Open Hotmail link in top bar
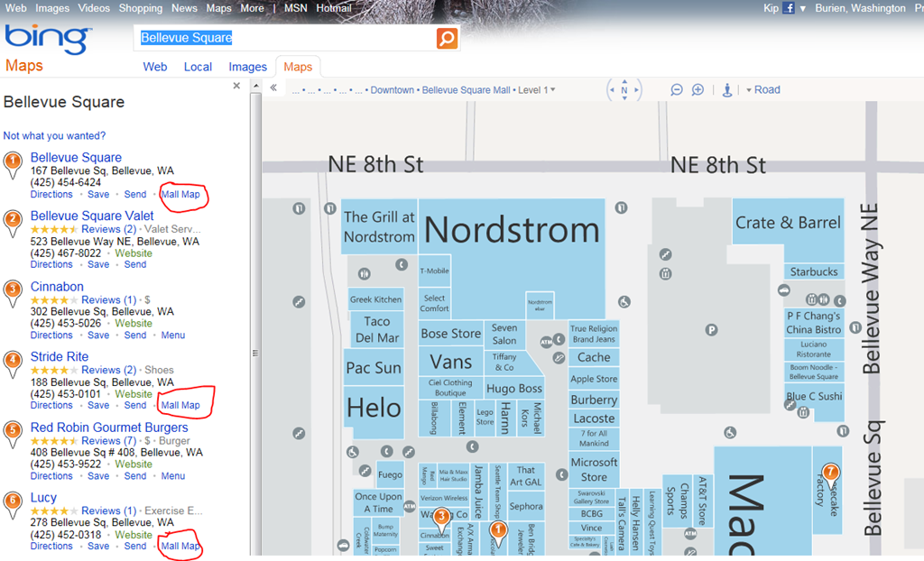Viewport: 924px width, 561px height. pyautogui.click(x=334, y=8)
